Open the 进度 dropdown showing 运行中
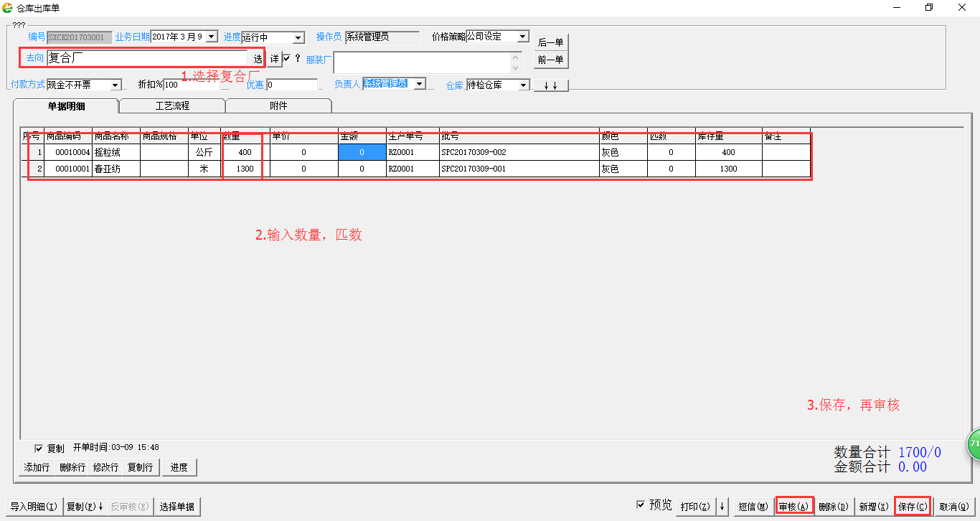Image resolution: width=980 pixels, height=521 pixels. pyautogui.click(x=298, y=37)
